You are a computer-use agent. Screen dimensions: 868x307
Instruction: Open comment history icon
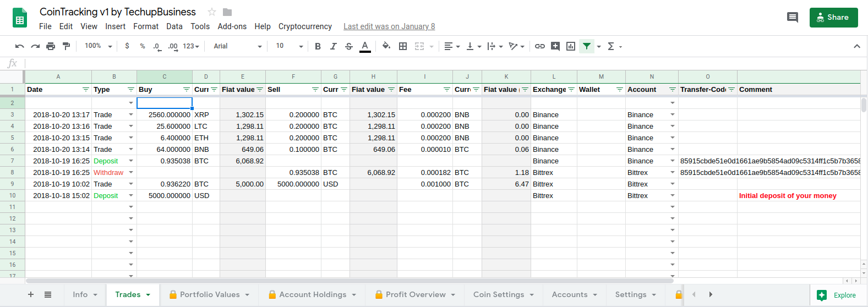793,17
